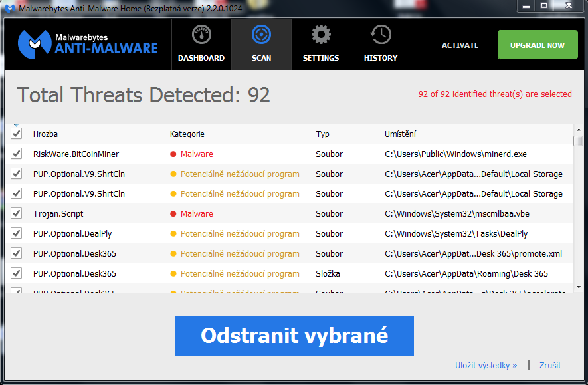Click the scrollbar up arrow

pos(579,130)
